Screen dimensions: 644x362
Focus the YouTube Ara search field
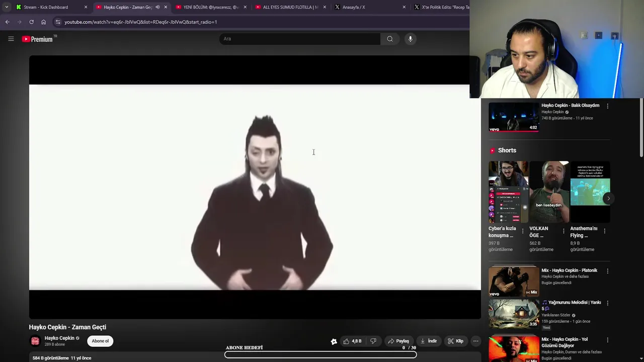point(299,39)
